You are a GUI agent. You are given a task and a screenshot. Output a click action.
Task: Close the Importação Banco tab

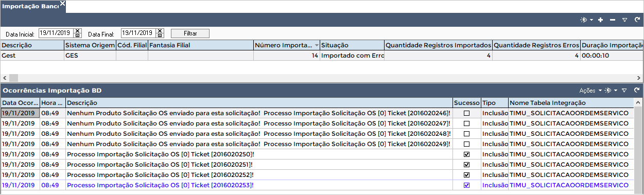tap(62, 4)
